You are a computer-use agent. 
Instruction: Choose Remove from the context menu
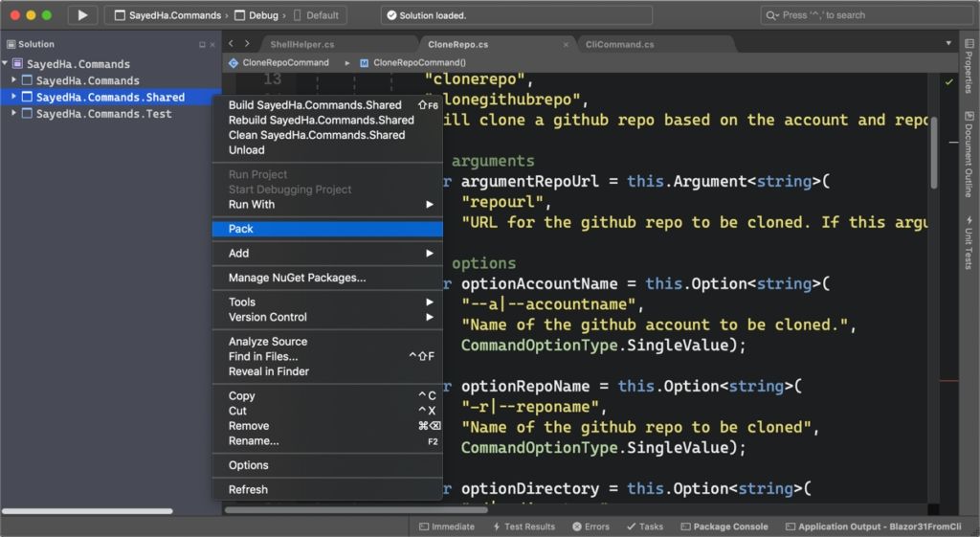(x=327, y=426)
